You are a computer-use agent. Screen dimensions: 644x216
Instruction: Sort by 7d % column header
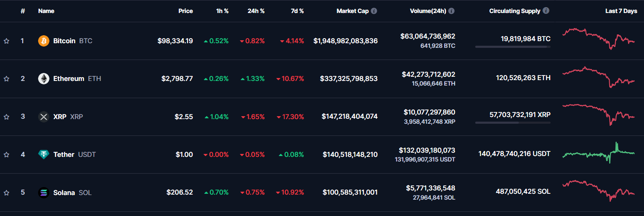[x=297, y=11]
